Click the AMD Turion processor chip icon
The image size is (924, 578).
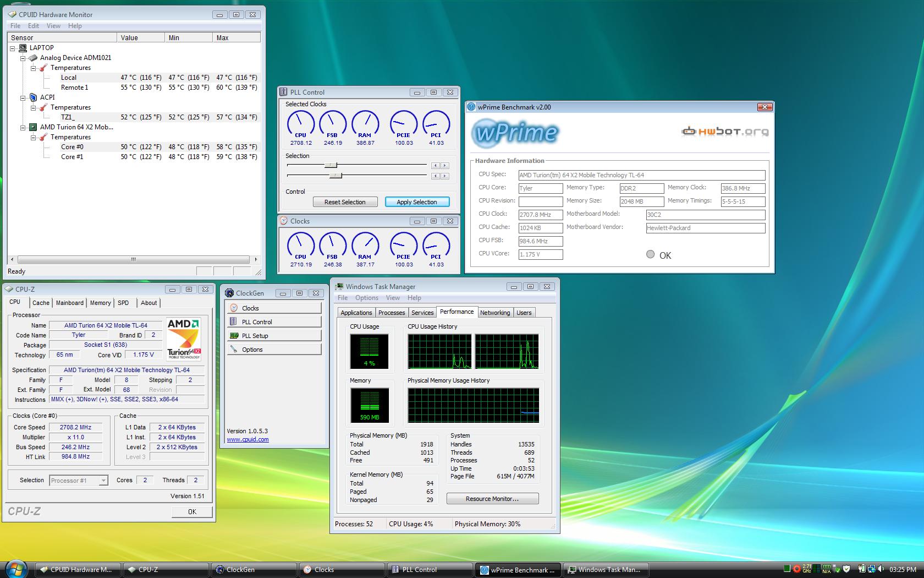click(33, 127)
